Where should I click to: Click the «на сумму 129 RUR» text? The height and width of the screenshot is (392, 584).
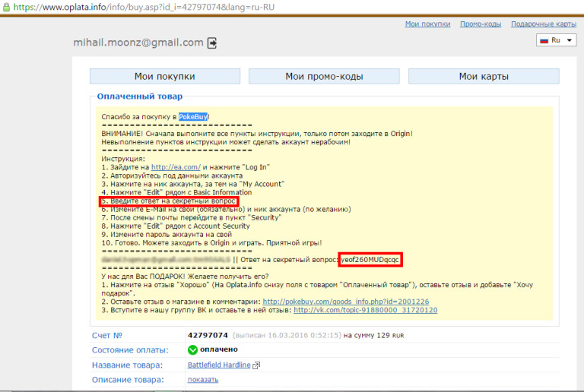(373, 336)
